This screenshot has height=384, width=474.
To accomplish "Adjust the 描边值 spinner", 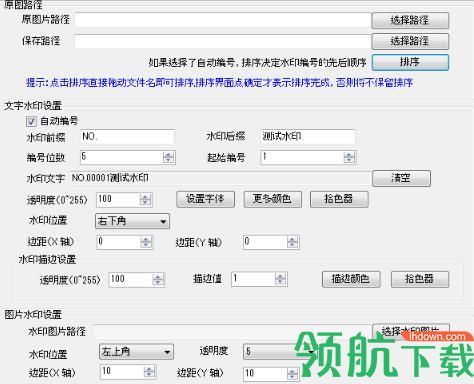I will [281, 279].
